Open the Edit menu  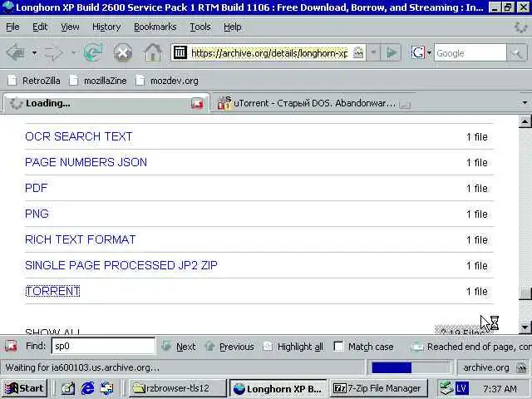point(40,27)
